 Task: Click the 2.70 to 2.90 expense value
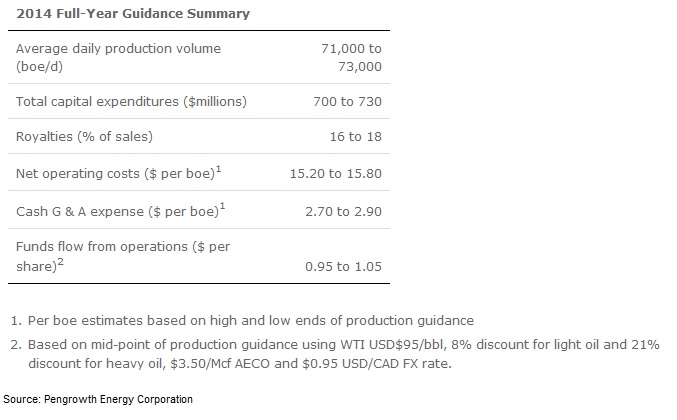344,210
